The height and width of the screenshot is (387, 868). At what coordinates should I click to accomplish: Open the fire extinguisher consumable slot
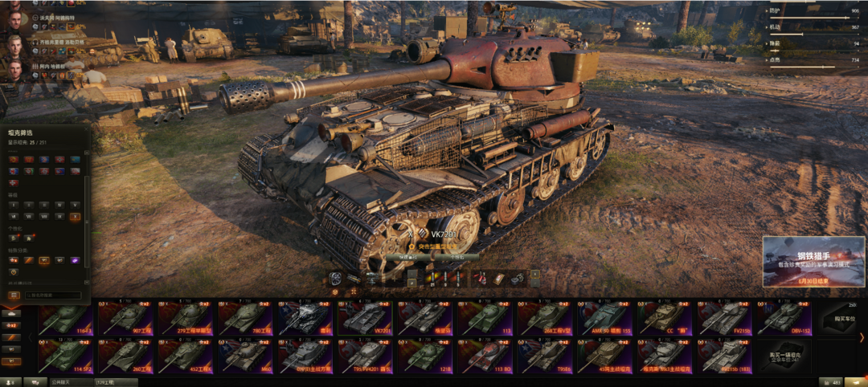point(481,279)
